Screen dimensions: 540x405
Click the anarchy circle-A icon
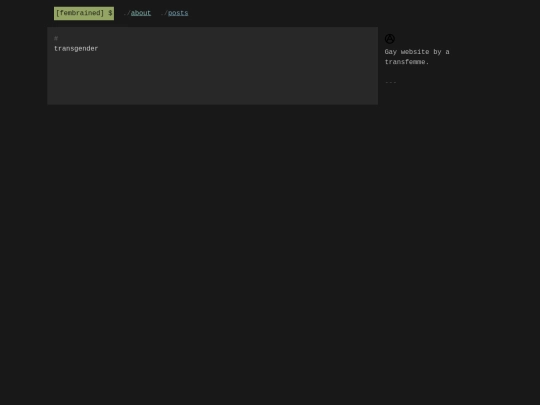click(x=390, y=39)
